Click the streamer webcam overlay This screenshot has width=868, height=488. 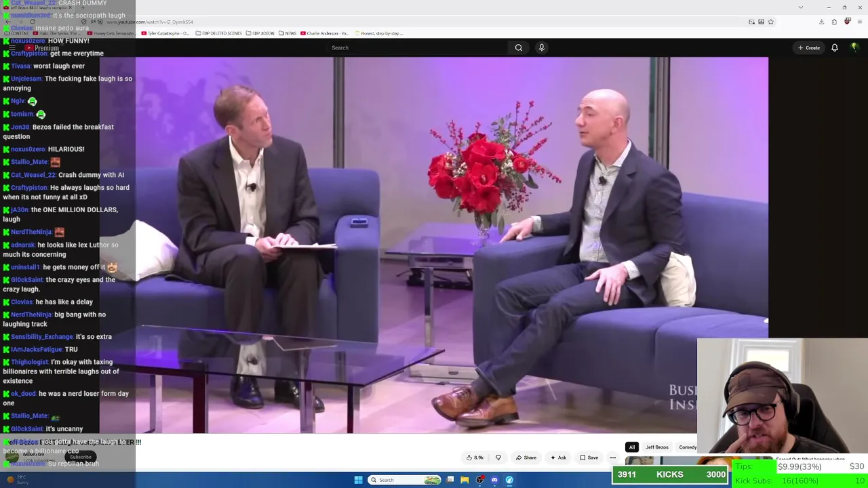tap(783, 395)
